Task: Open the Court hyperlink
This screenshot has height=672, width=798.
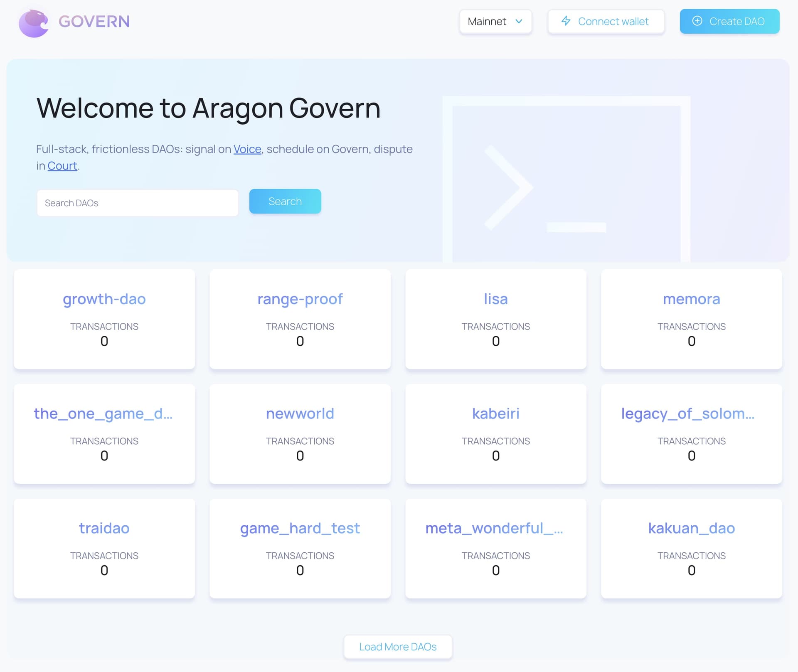Action: pos(62,165)
